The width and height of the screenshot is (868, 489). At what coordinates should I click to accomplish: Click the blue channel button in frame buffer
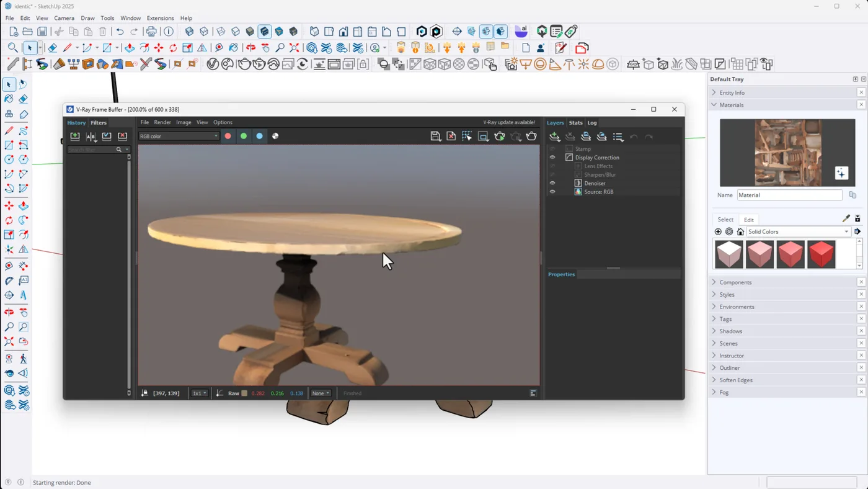click(259, 136)
